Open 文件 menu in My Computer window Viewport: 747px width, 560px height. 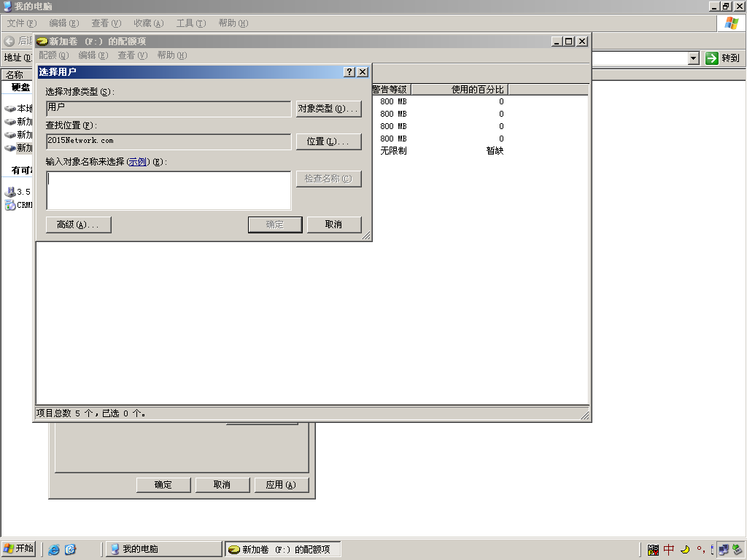point(21,23)
